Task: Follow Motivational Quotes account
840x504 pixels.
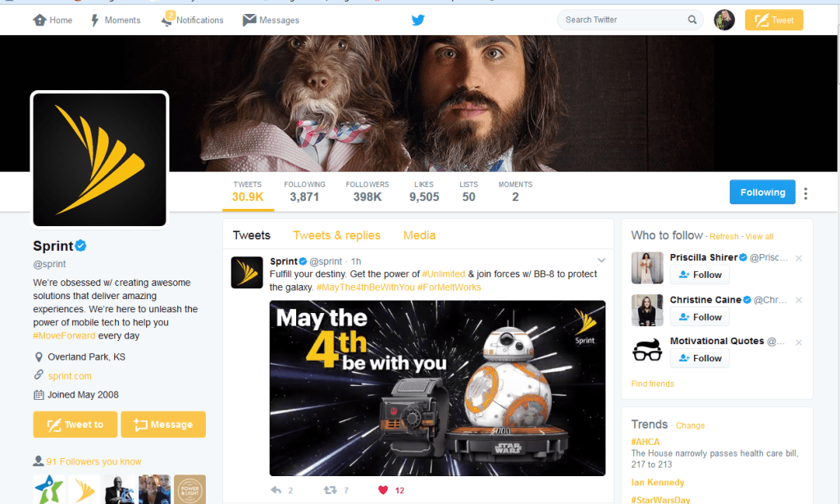Action: (x=700, y=358)
